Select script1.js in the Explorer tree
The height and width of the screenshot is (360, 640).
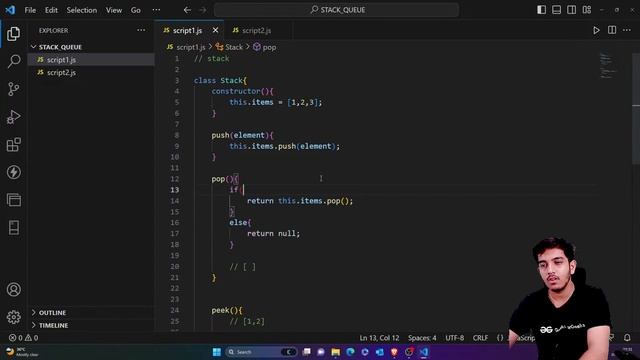[91, 60]
